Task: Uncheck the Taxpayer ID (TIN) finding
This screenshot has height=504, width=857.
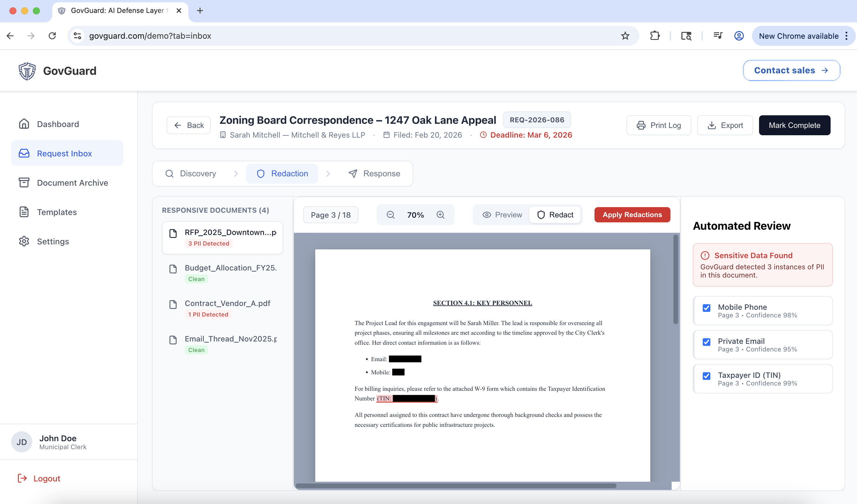Action: (706, 376)
